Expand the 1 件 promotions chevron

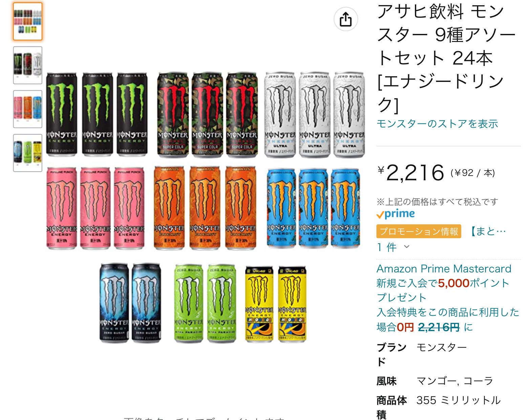click(x=407, y=247)
